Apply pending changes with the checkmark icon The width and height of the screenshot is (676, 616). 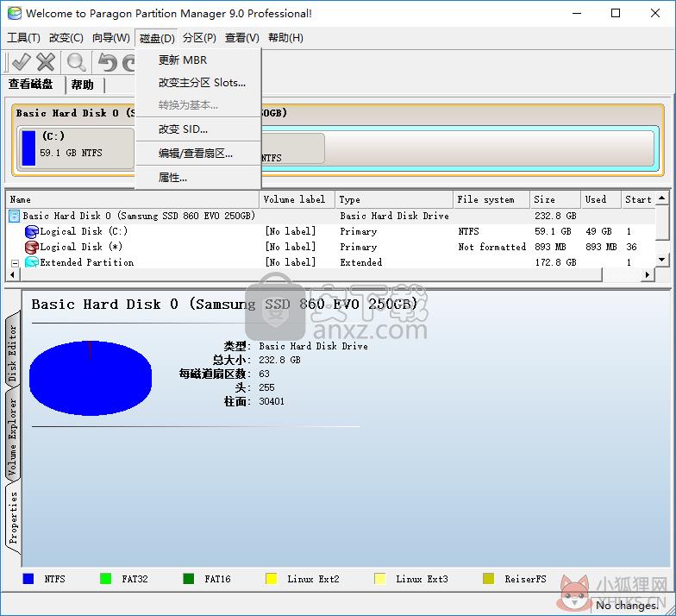tap(21, 62)
